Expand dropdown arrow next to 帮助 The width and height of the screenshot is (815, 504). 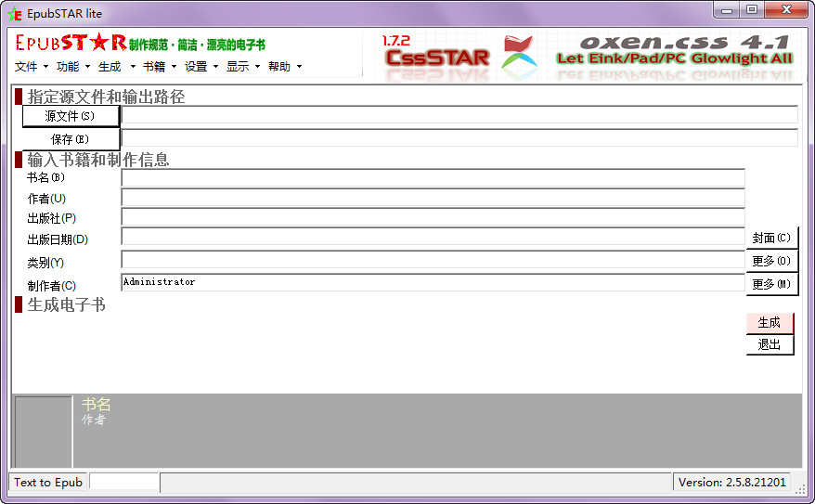(299, 67)
